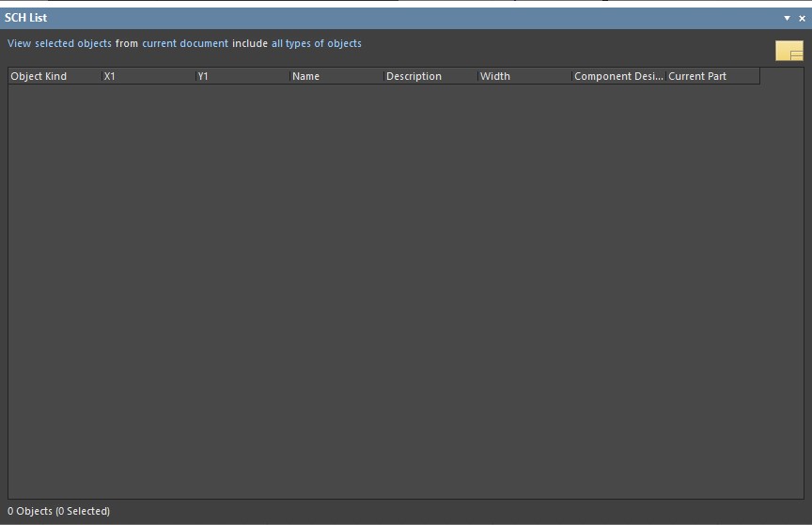Open the SCH List panel options arrow
This screenshot has width=812, height=525.
pos(788,18)
